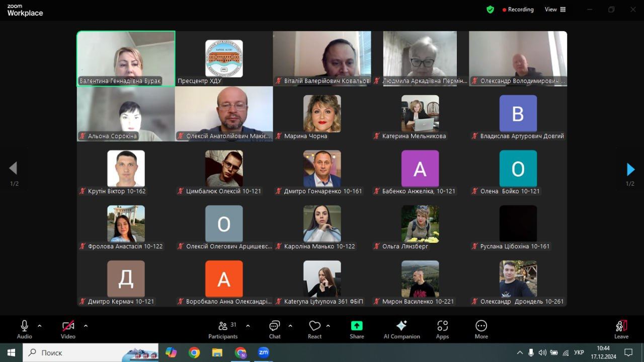Open the React menu
The width and height of the screenshot is (644, 362).
315,329
